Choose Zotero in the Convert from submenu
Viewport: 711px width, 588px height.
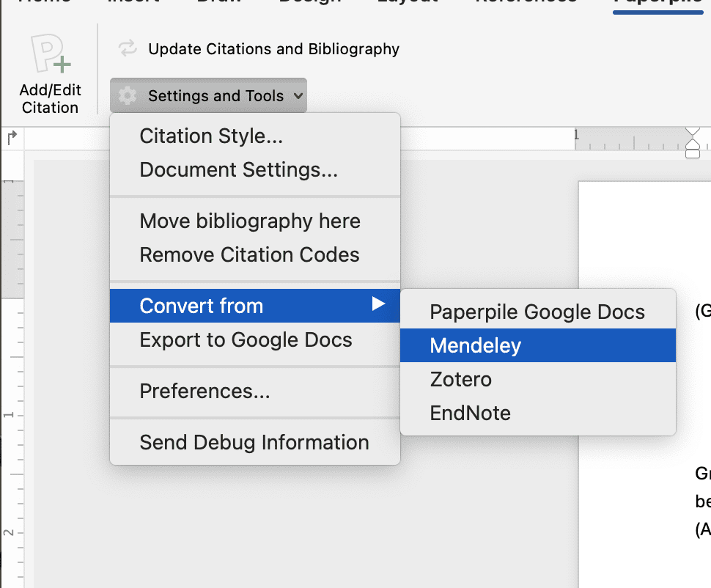tap(460, 380)
